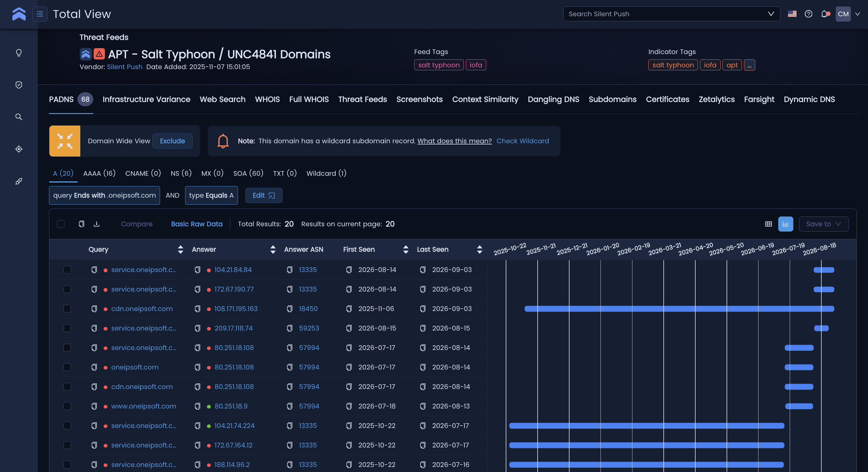The height and width of the screenshot is (472, 868).
Task: Copy ASN 18450 value
Action: tap(289, 309)
